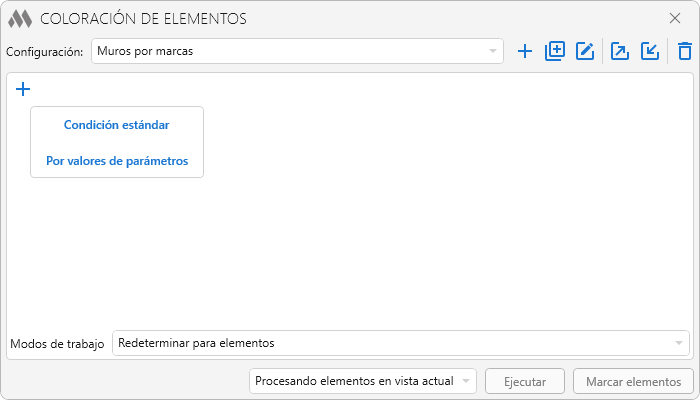Click the 'COLORACIÓN DE ELEMENTOS' window title
This screenshot has height=400, width=700.
(143, 18)
